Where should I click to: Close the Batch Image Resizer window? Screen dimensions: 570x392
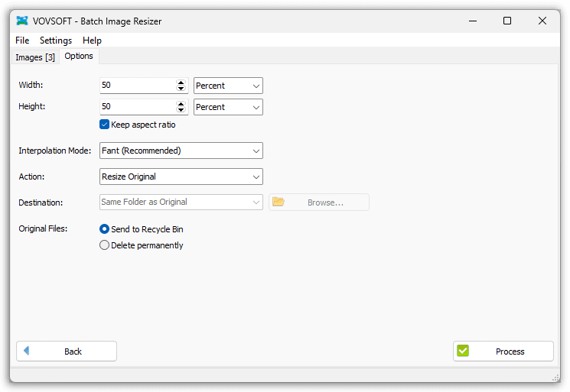coord(542,21)
